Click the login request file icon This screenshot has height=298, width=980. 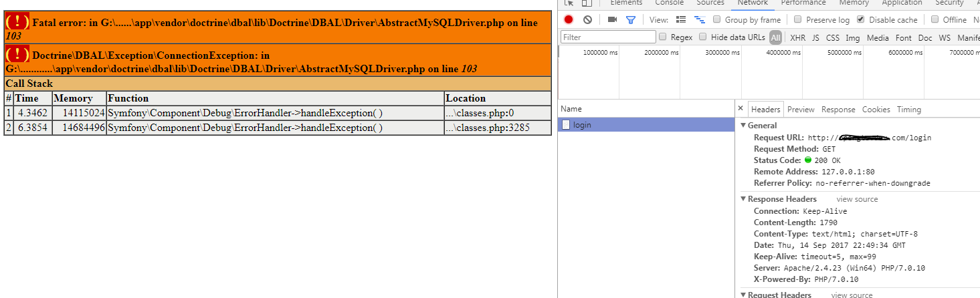tap(566, 125)
